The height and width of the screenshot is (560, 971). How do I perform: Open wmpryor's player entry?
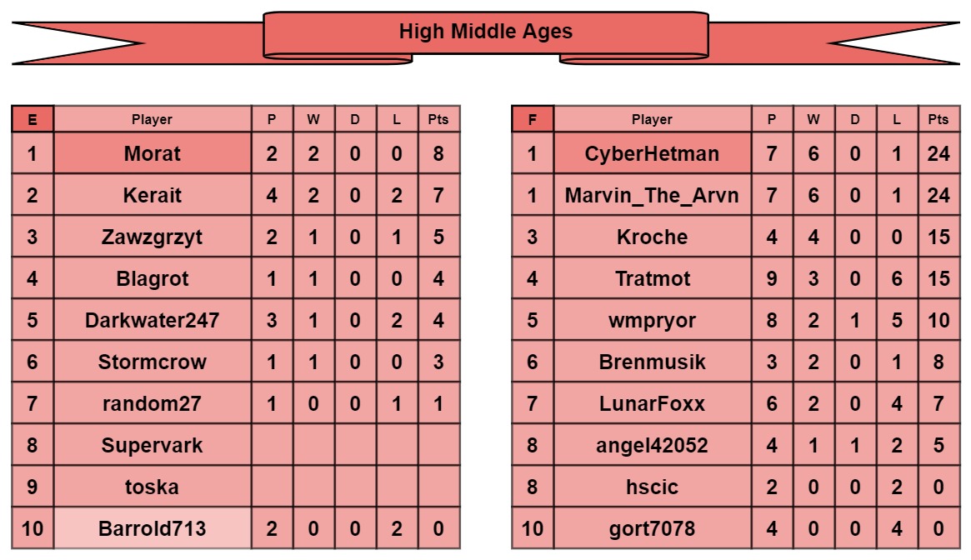[652, 320]
